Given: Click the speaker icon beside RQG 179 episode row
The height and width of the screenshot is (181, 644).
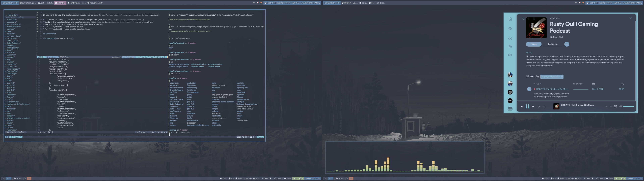Looking at the screenshot, I should coord(529,89).
